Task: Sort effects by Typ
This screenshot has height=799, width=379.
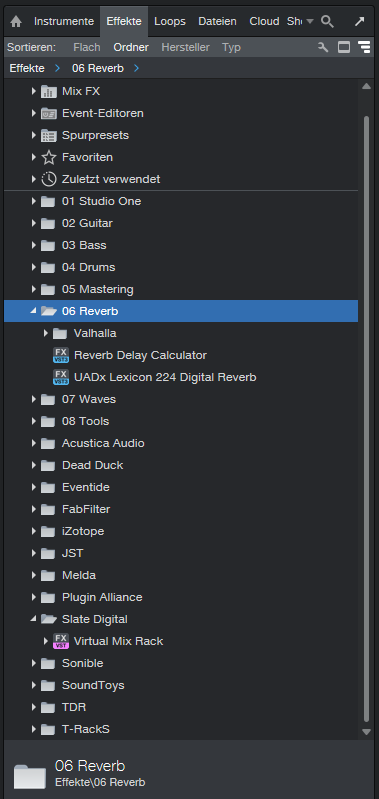Action: [x=231, y=47]
